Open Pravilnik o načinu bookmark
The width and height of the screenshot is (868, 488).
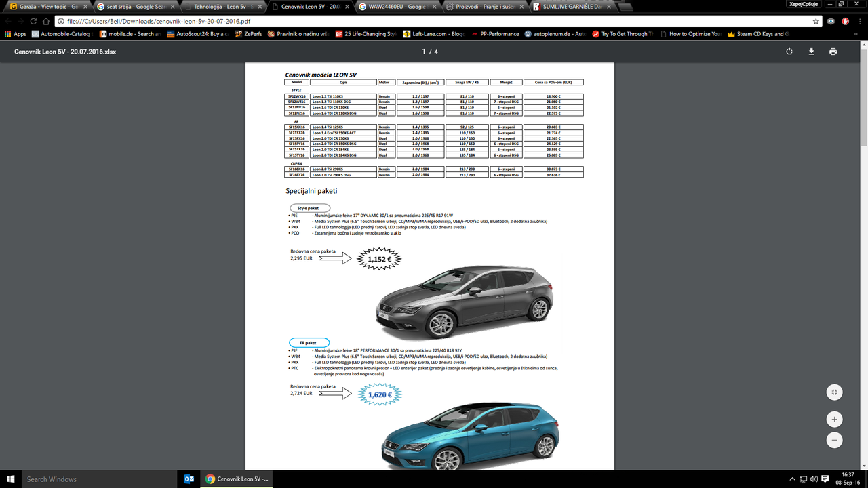click(x=298, y=34)
